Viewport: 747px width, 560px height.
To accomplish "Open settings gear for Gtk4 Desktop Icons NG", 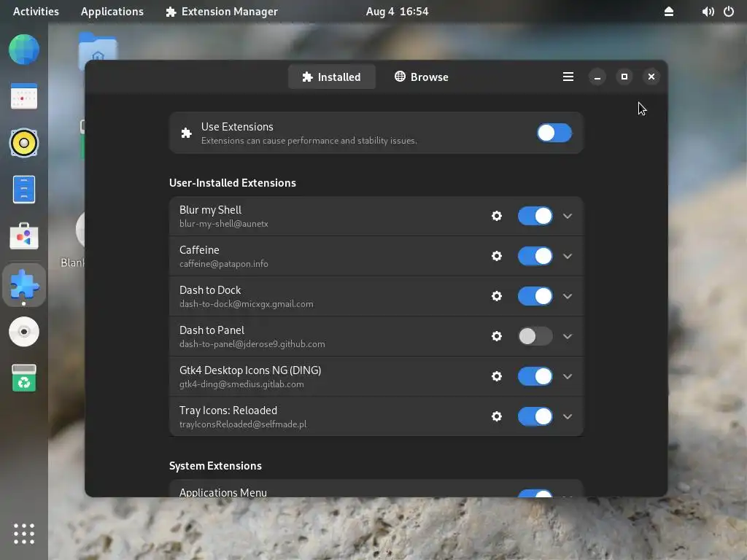I will click(x=496, y=376).
